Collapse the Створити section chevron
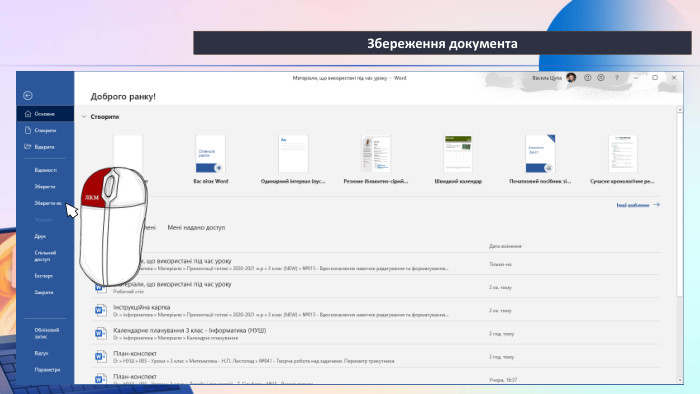 (x=84, y=117)
